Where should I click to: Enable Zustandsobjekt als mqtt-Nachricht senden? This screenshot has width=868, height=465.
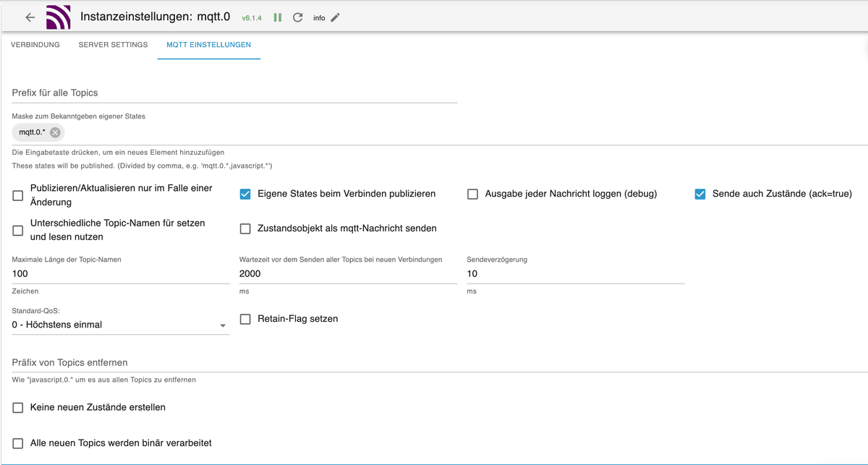tap(245, 229)
